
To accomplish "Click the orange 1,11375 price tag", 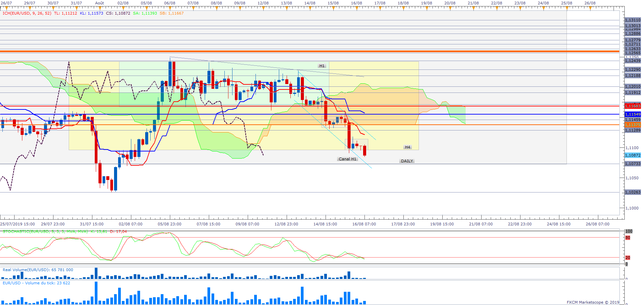I will [632, 125].
